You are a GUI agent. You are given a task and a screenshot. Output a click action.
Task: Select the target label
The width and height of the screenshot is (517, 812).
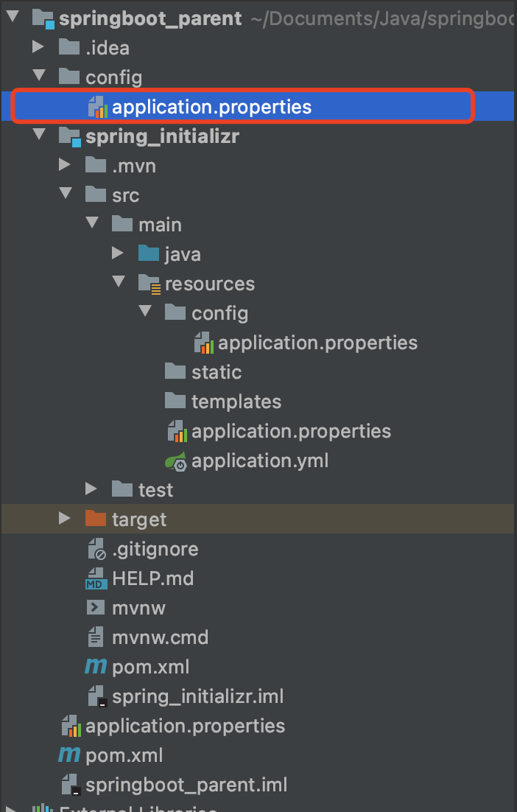(139, 520)
